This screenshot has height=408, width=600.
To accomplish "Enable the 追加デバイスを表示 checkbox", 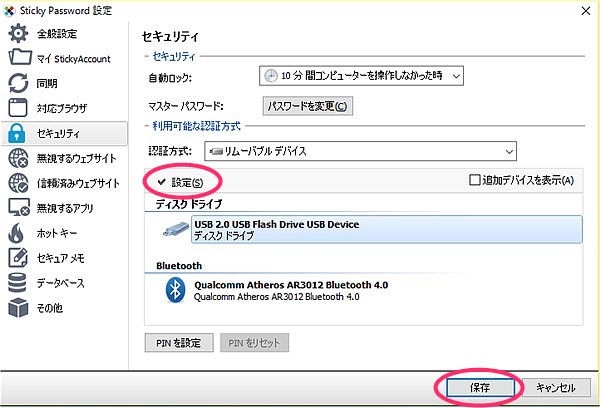I will tap(474, 180).
